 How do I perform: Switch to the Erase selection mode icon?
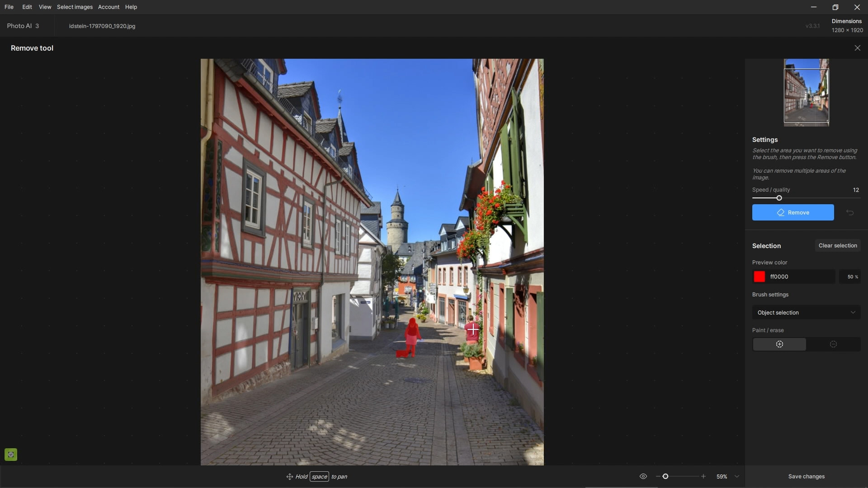click(x=833, y=344)
